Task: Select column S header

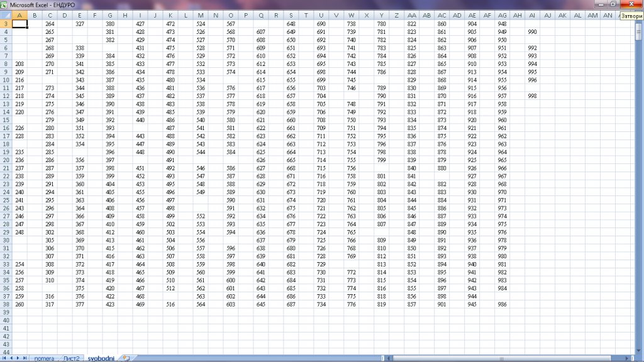Action: pos(291,16)
